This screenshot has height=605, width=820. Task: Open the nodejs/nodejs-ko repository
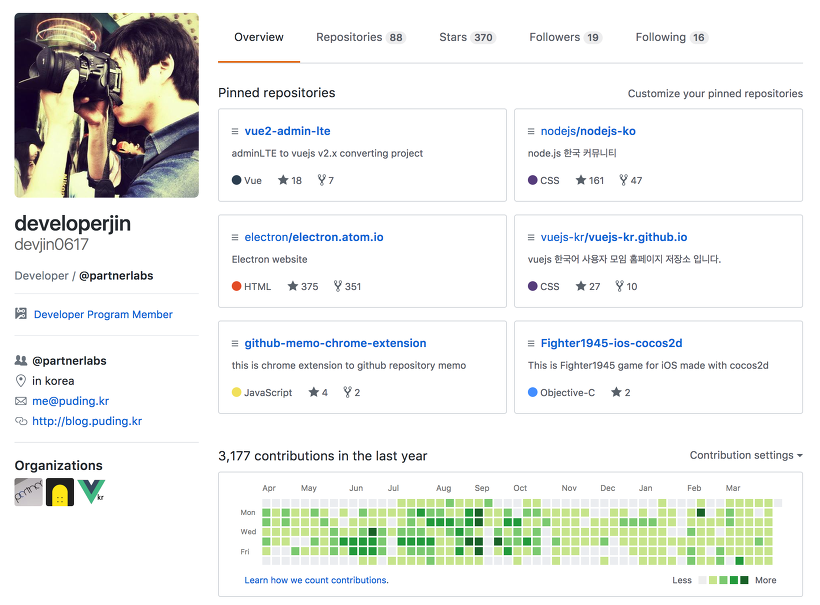click(x=588, y=131)
